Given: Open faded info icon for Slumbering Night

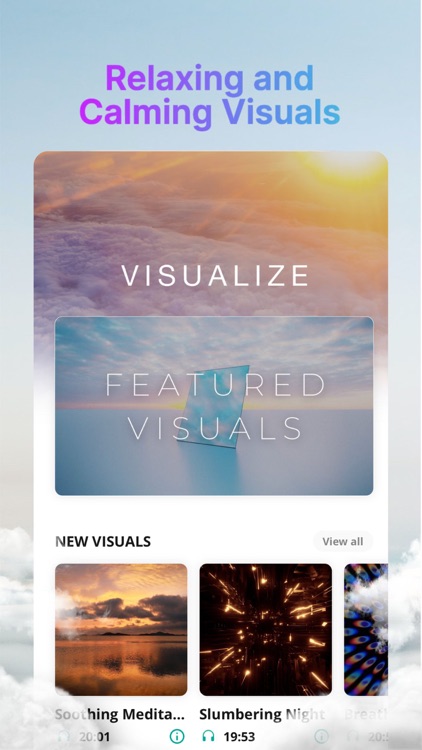Looking at the screenshot, I should coord(322,736).
